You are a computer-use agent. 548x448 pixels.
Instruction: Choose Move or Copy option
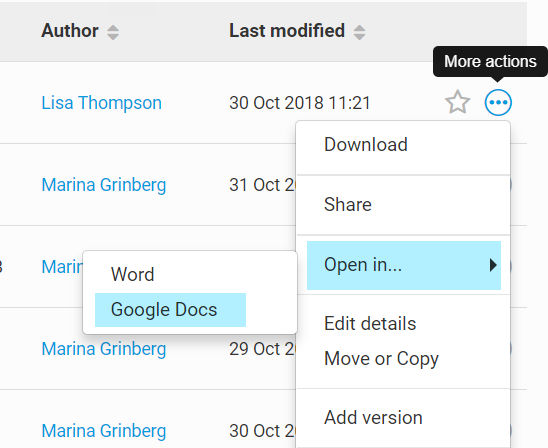[x=381, y=359]
